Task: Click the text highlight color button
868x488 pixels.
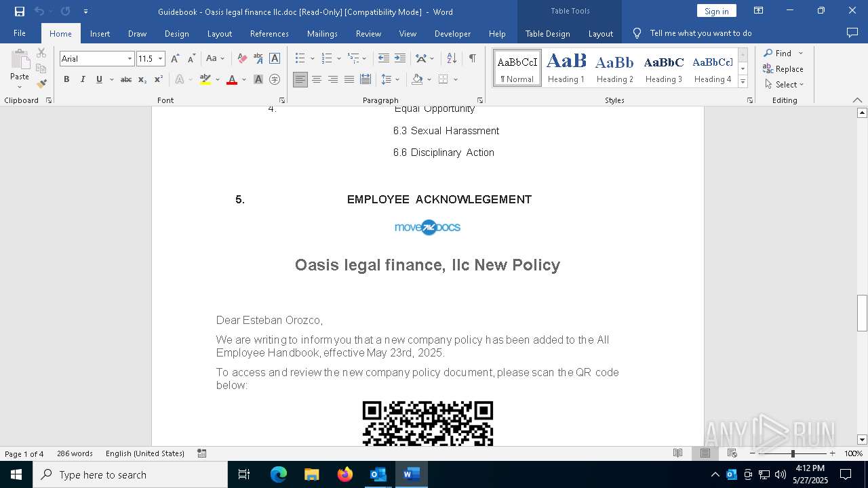Action: [x=205, y=79]
